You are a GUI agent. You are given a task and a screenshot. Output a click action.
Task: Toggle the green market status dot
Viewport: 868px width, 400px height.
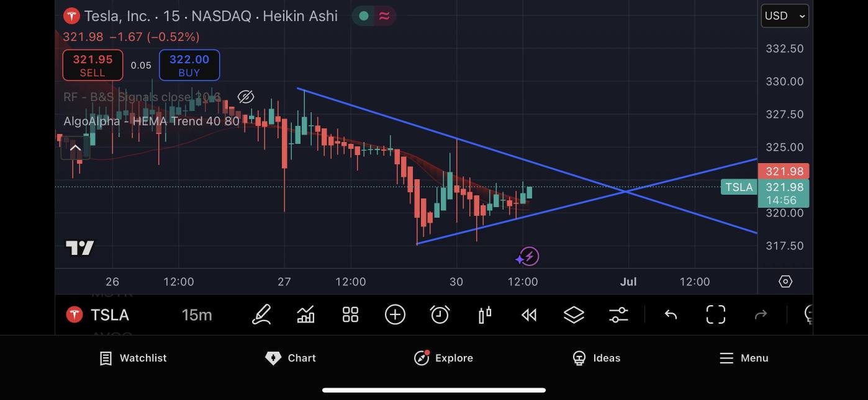tap(364, 16)
